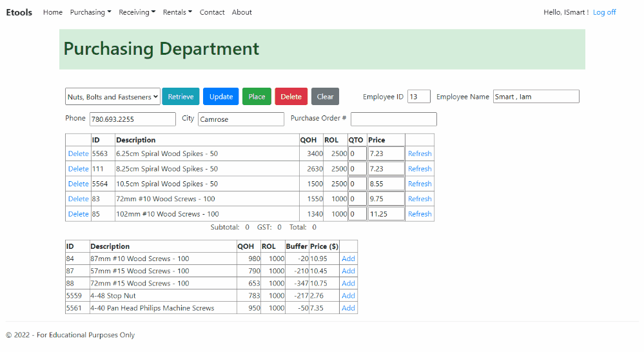Add 4-48 Stop Nut to the order
The height and width of the screenshot is (352, 644).
[348, 296]
